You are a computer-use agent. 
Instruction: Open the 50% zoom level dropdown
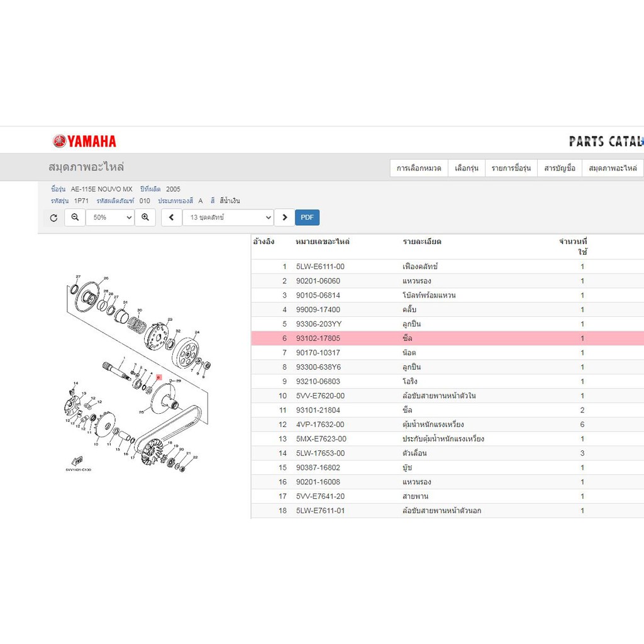click(x=110, y=217)
